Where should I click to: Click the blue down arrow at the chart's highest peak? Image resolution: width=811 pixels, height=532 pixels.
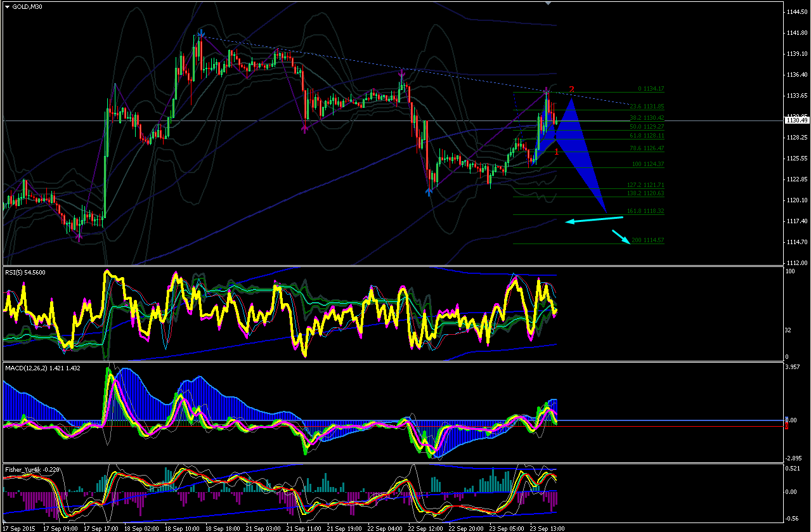click(201, 32)
